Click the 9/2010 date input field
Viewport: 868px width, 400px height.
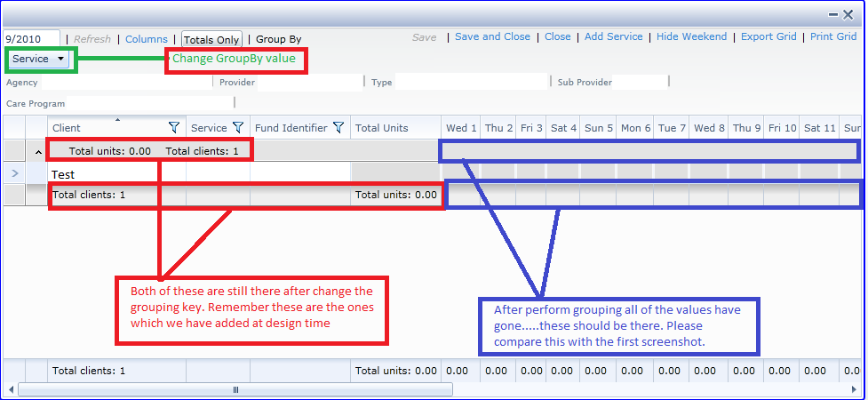click(x=32, y=39)
